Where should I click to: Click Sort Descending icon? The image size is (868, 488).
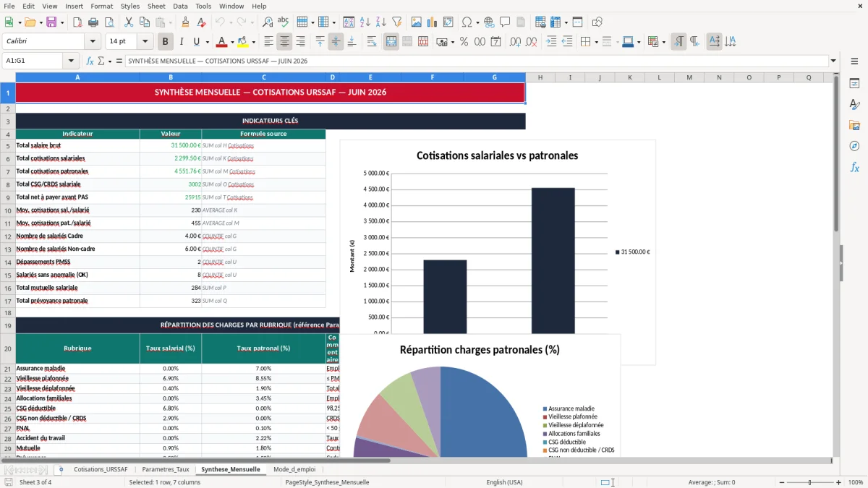pyautogui.click(x=380, y=22)
